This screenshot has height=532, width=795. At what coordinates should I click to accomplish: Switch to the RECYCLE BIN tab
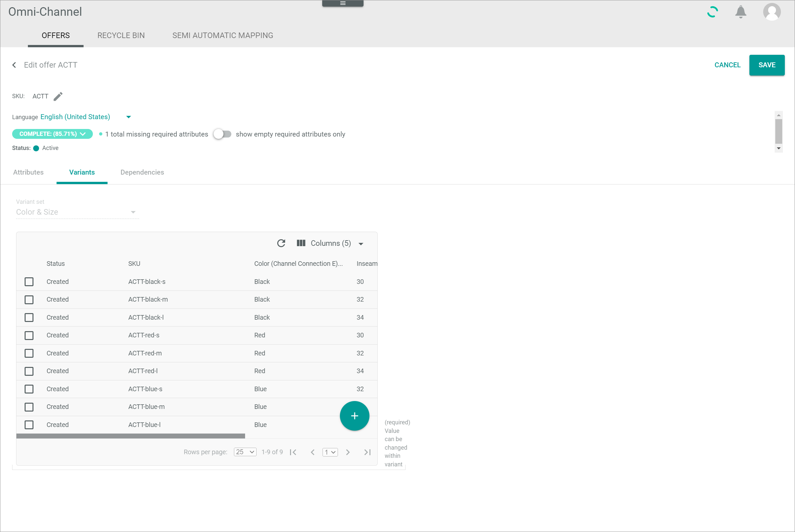121,35
